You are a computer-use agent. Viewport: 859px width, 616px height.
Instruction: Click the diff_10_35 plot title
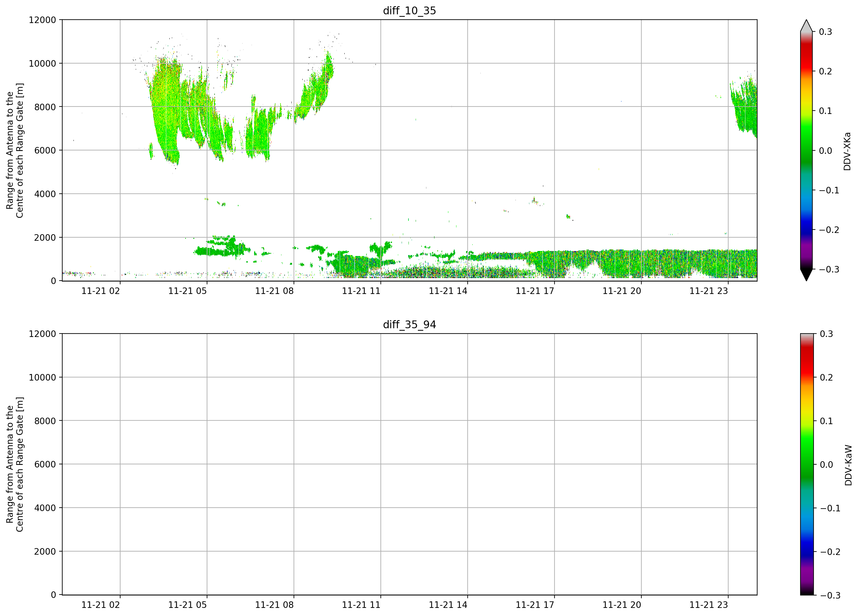point(409,11)
